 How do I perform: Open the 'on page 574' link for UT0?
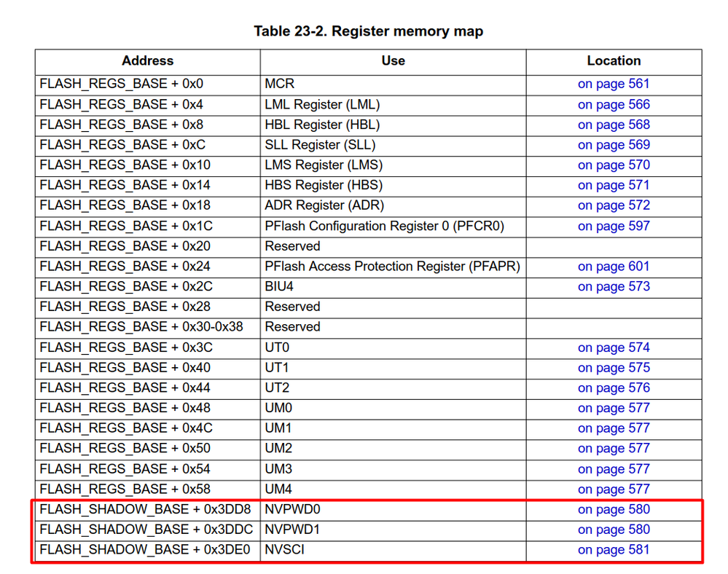click(614, 347)
